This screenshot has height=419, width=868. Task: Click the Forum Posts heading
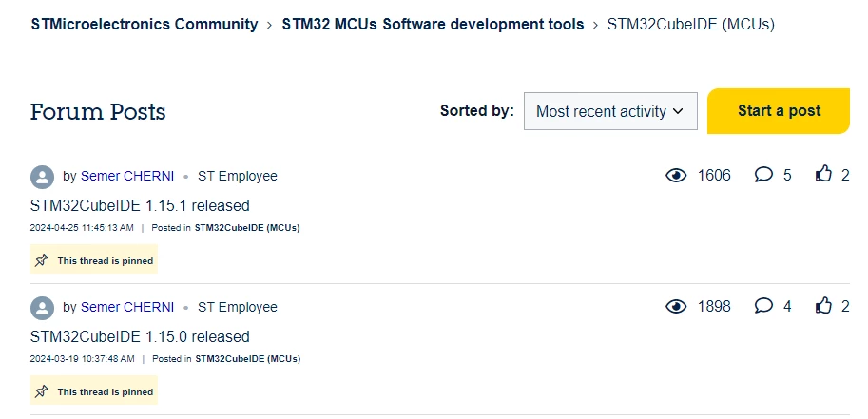point(98,112)
